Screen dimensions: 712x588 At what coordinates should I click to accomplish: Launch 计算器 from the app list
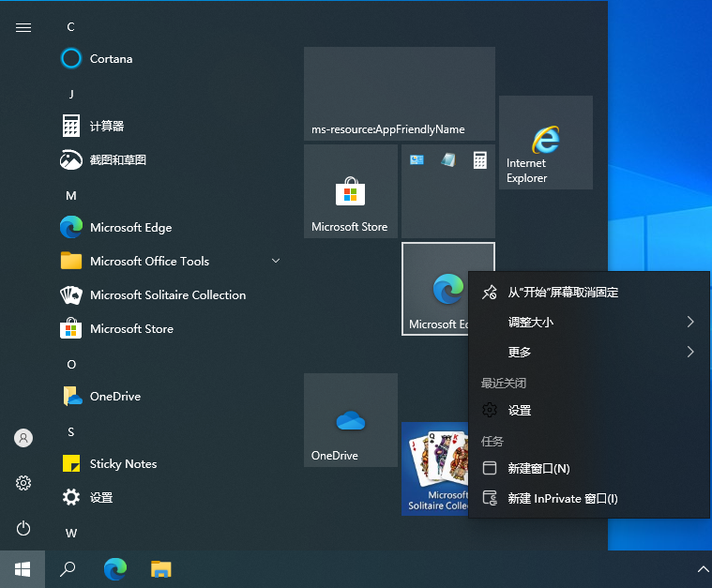coord(171,126)
